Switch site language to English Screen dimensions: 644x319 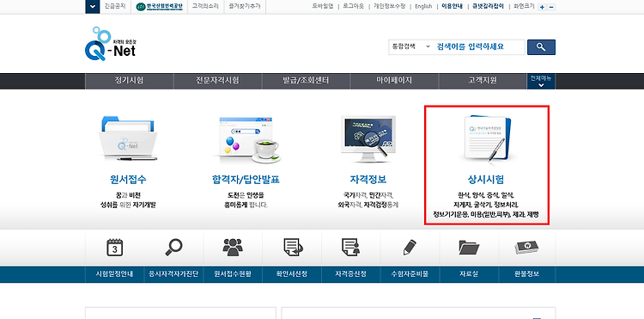[x=423, y=7]
